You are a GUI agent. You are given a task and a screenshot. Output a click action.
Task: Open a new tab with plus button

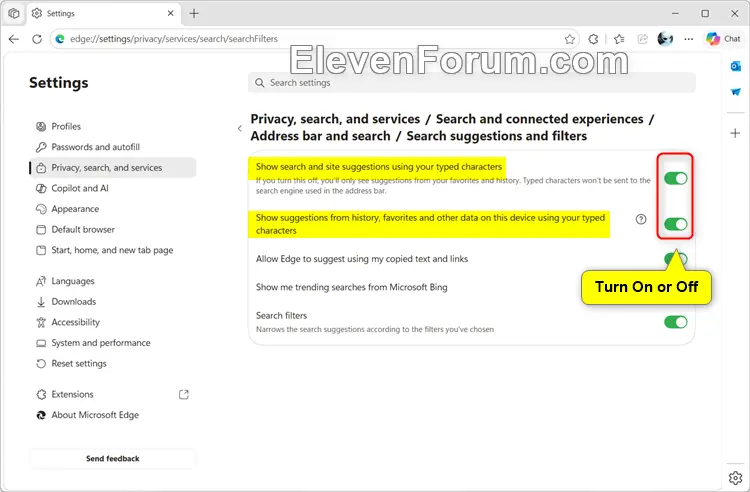pyautogui.click(x=194, y=13)
